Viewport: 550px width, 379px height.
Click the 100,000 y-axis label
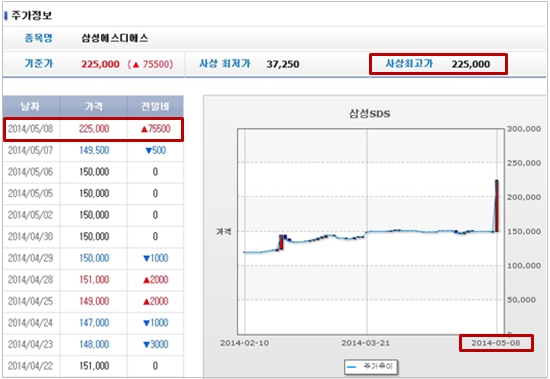tap(524, 266)
